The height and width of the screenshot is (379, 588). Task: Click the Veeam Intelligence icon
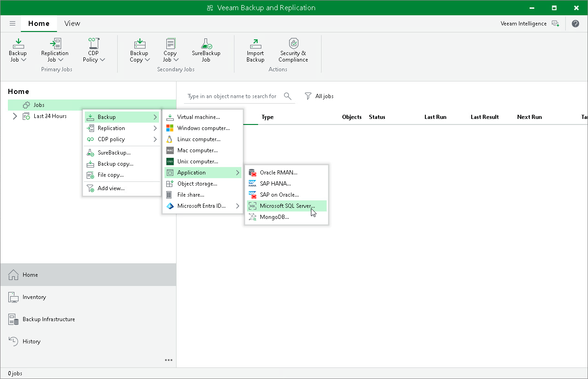coord(555,24)
